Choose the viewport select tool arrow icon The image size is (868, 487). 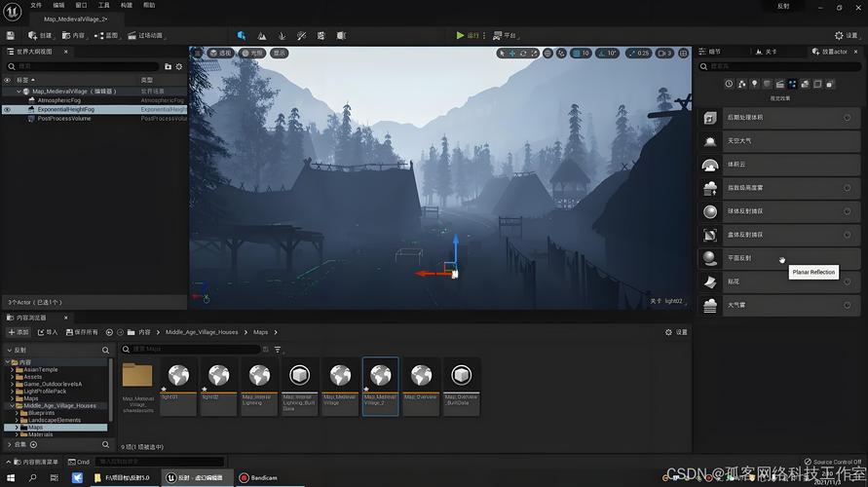(502, 54)
